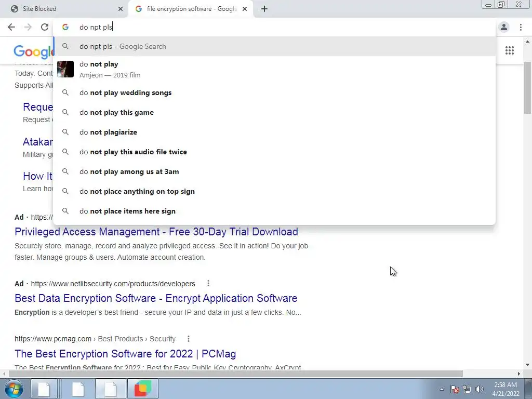
Task: Open the Google apps grid icon
Action: point(509,50)
